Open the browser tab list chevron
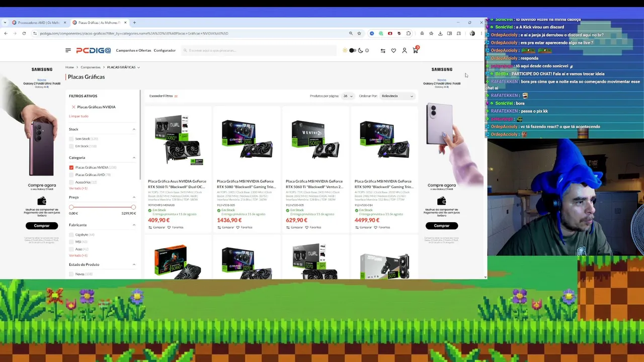Screen dimensions: 644x362 tap(5, 23)
